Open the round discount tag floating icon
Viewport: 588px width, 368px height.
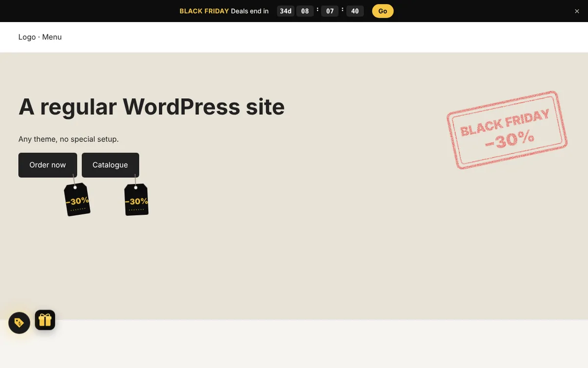[x=19, y=323]
